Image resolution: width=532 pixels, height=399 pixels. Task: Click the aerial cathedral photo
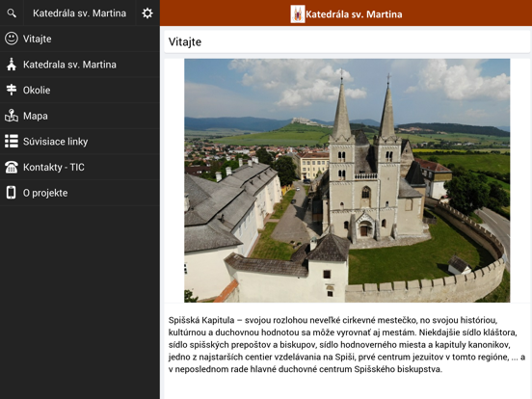(x=347, y=180)
